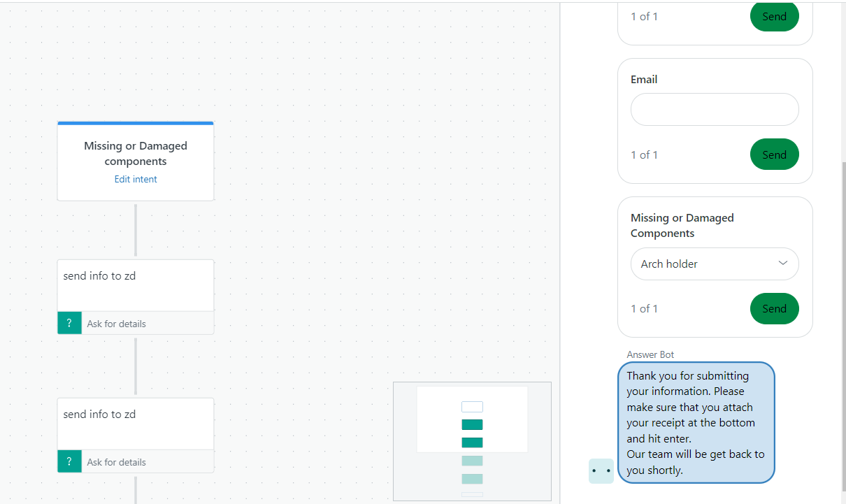Click the question mark icon on the upper step
846x504 pixels.
coord(69,323)
